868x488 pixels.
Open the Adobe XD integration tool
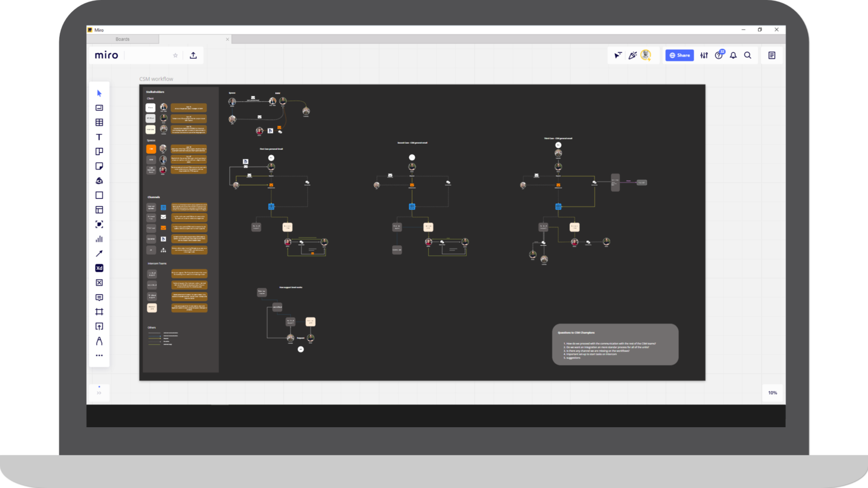pyautogui.click(x=99, y=268)
